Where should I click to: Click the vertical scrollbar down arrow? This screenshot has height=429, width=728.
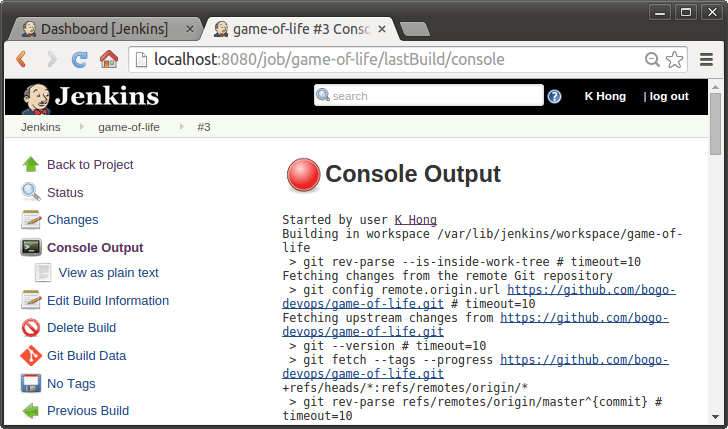[x=715, y=417]
